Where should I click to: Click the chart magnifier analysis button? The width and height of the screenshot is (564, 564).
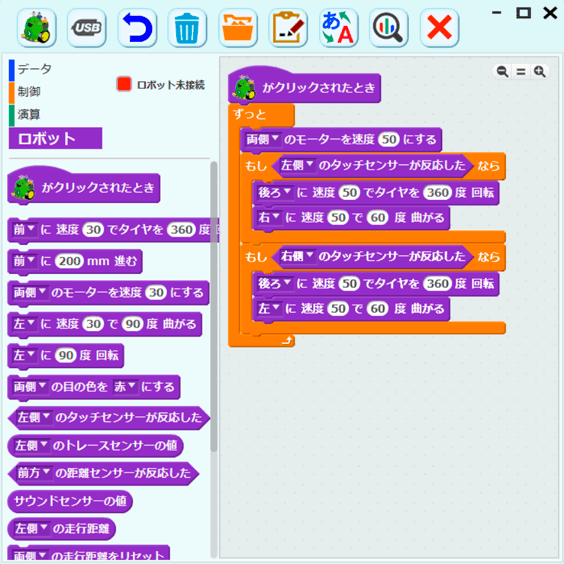(388, 28)
